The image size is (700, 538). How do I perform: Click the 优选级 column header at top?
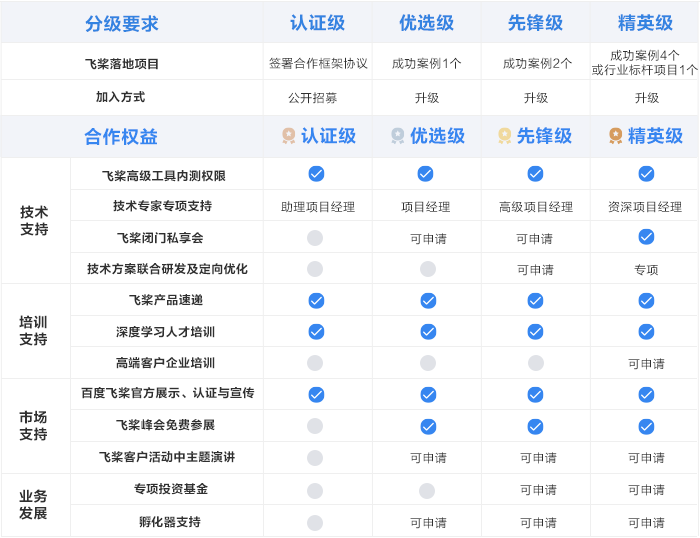tap(426, 23)
